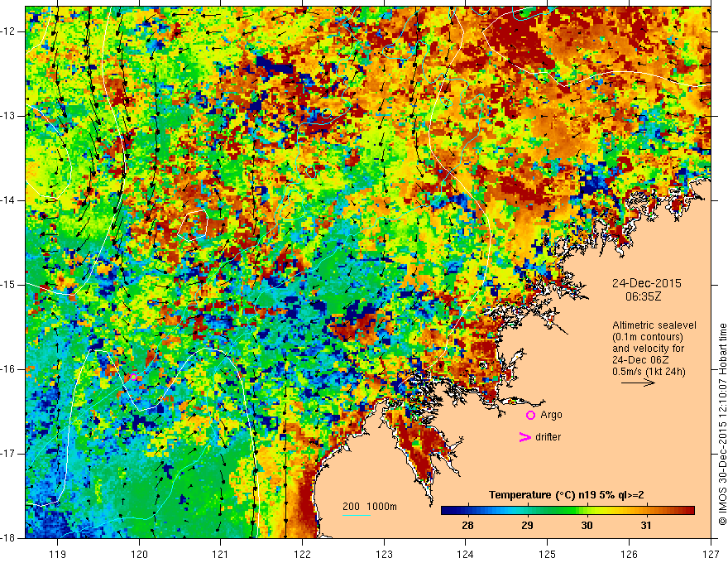Click the latitude axis label -17
This screenshot has height=563, width=728.
[9, 454]
